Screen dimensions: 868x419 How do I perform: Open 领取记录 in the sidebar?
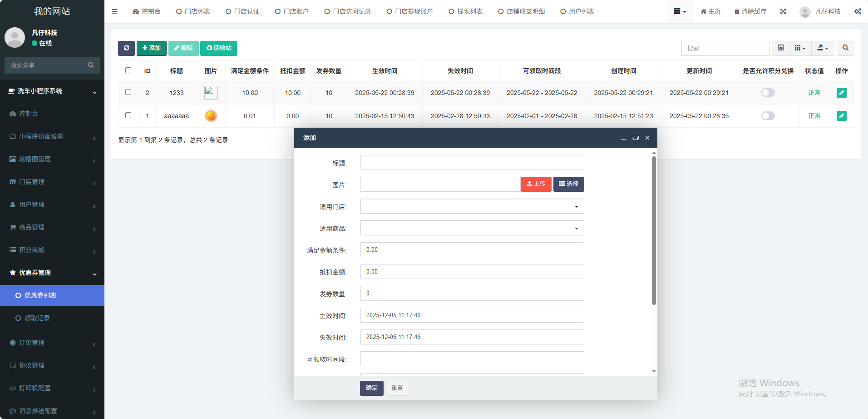click(x=37, y=318)
